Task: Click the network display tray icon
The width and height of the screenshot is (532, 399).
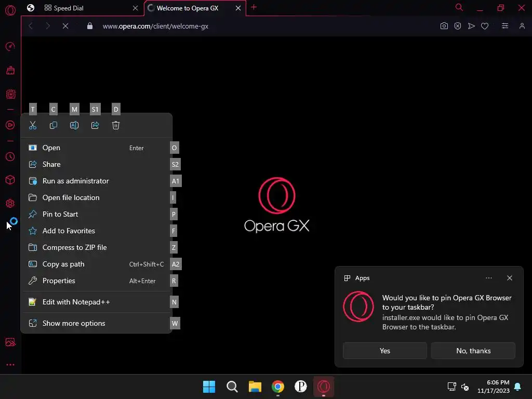Action: 451,387
